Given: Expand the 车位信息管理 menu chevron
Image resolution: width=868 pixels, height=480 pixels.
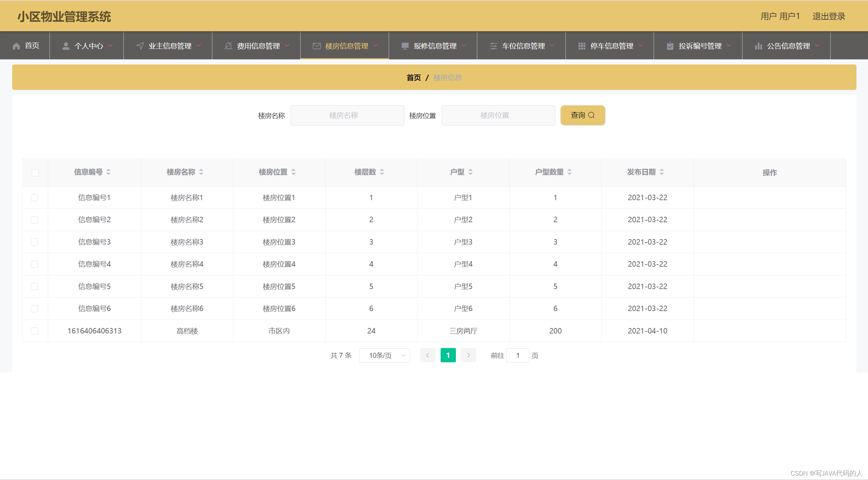Looking at the screenshot, I should 552,45.
